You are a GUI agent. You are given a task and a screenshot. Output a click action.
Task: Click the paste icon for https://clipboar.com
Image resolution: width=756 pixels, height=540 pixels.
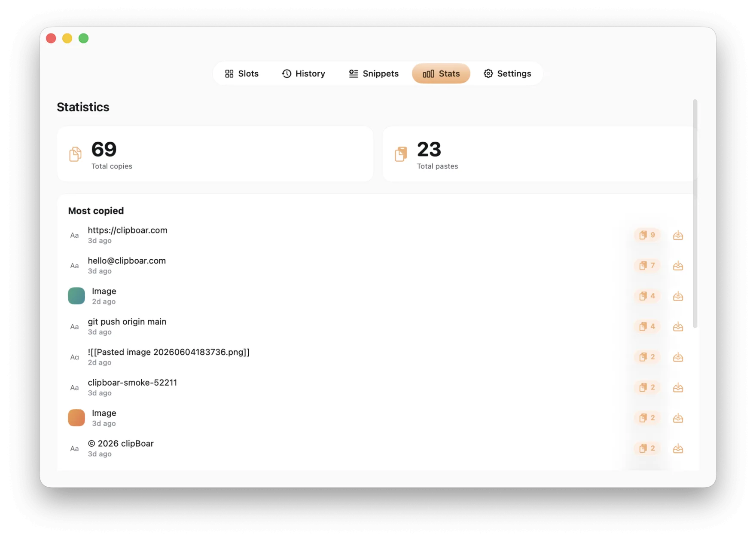point(678,235)
